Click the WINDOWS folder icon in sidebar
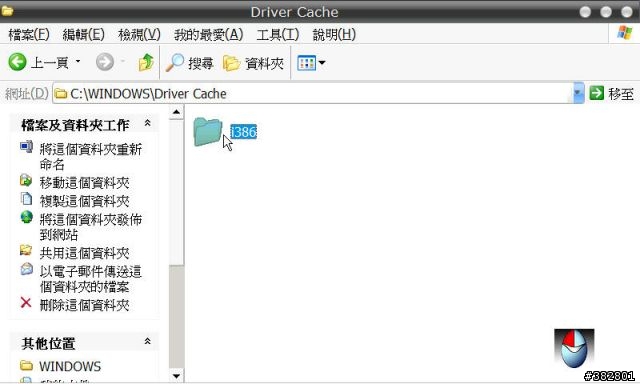 coord(26,365)
